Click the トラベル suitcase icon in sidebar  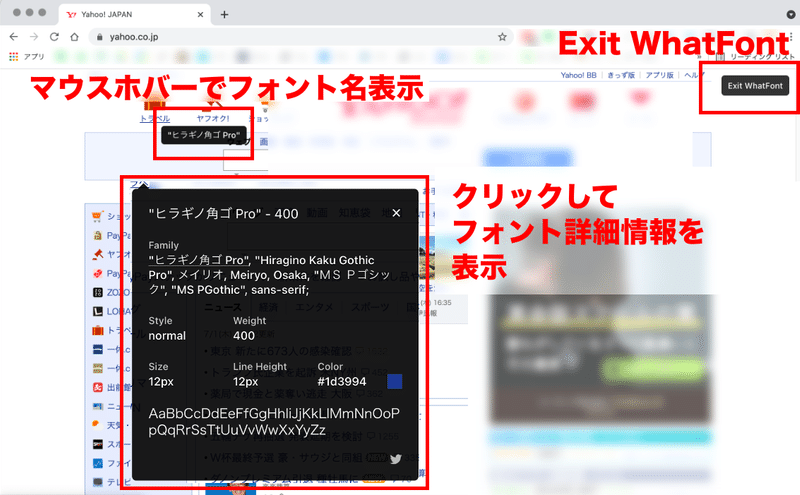97,330
